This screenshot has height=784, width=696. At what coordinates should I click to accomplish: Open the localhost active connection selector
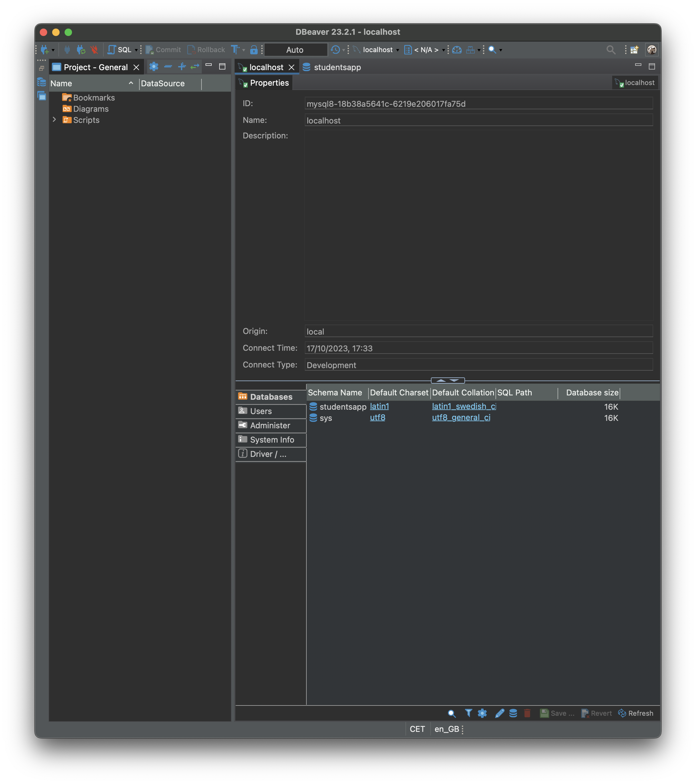376,49
